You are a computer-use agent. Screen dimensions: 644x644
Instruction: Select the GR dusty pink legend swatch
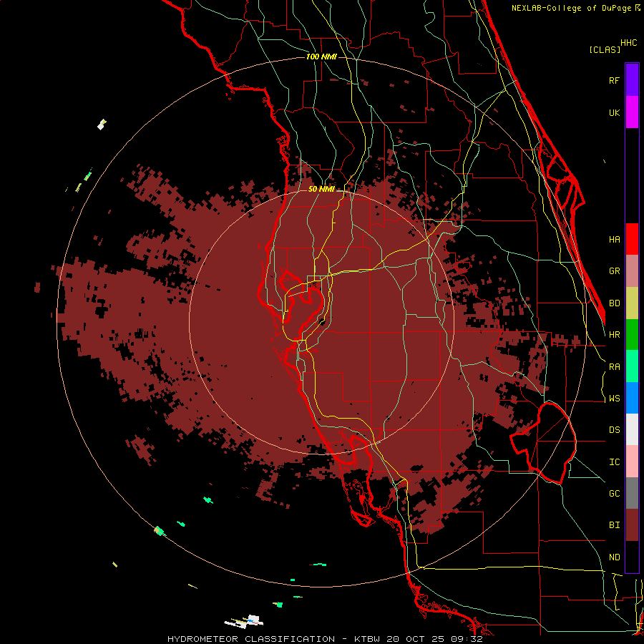[632, 271]
